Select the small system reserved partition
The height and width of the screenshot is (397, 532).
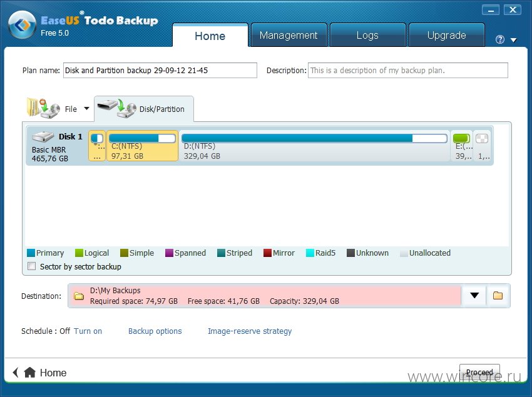coord(97,146)
